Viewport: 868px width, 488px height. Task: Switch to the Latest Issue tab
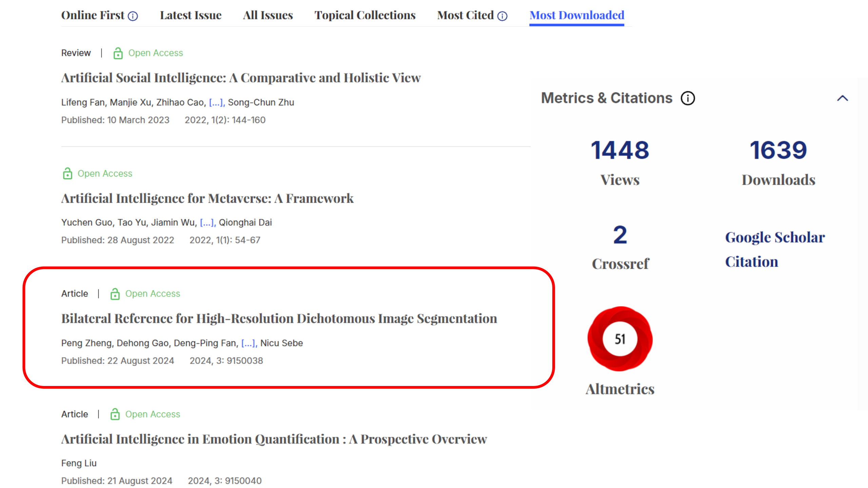coord(191,15)
